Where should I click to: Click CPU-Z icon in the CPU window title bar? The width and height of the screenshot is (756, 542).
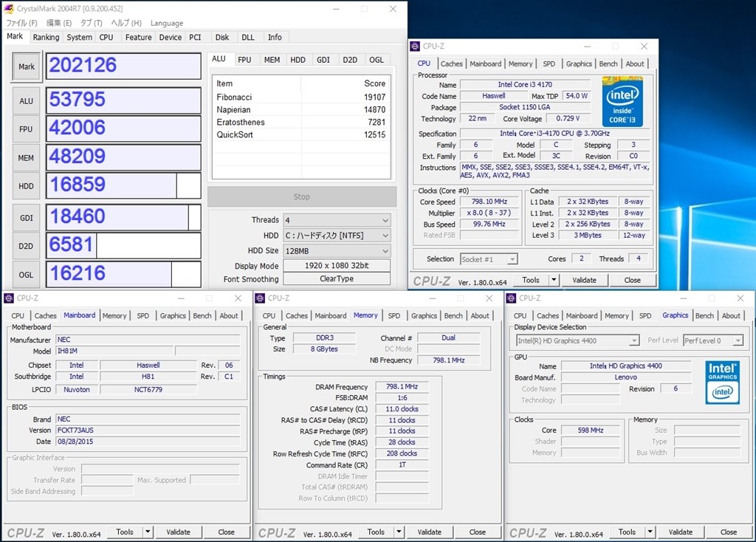tap(415, 47)
